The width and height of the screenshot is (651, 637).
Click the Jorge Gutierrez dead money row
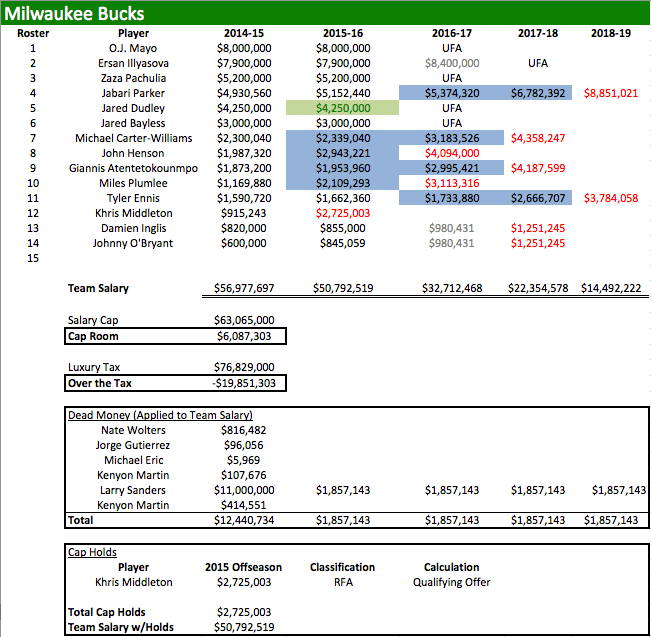pos(133,445)
